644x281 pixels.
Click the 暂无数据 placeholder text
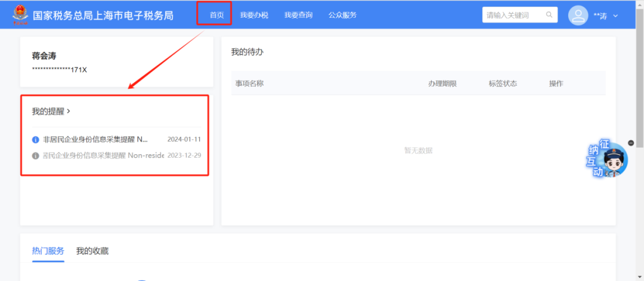point(418,151)
